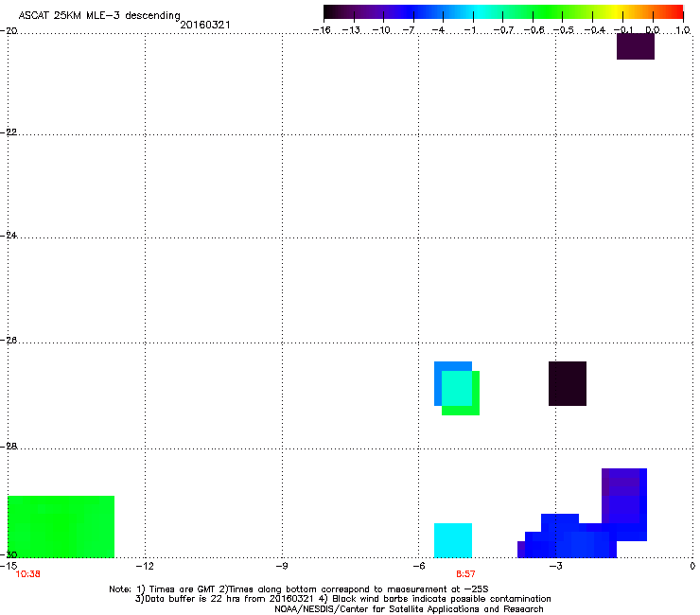The image size is (700, 615).
Task: Click the longitude axis label -12
Action: 145,566
